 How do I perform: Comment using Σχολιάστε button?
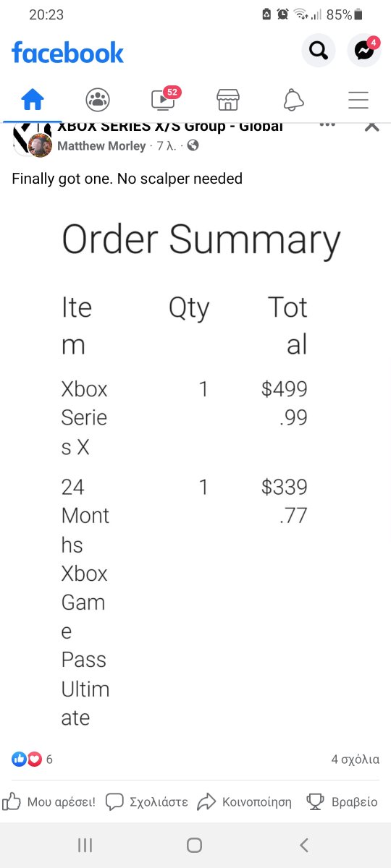(147, 801)
